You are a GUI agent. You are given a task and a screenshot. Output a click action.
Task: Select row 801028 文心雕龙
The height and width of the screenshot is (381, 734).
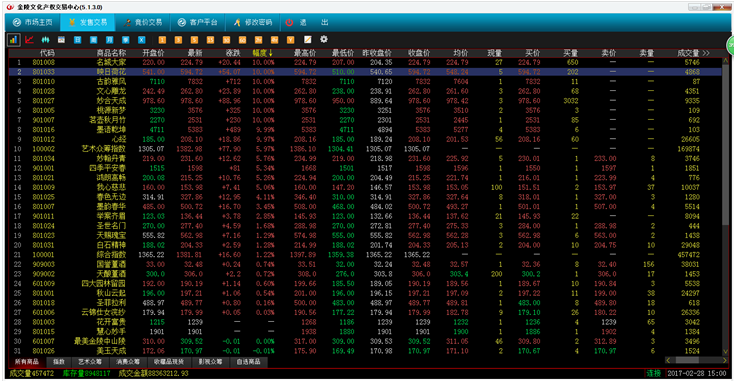(365, 91)
